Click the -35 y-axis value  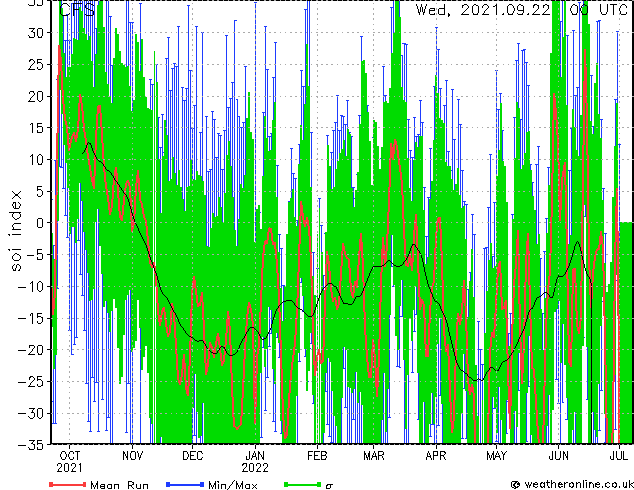click(32, 445)
